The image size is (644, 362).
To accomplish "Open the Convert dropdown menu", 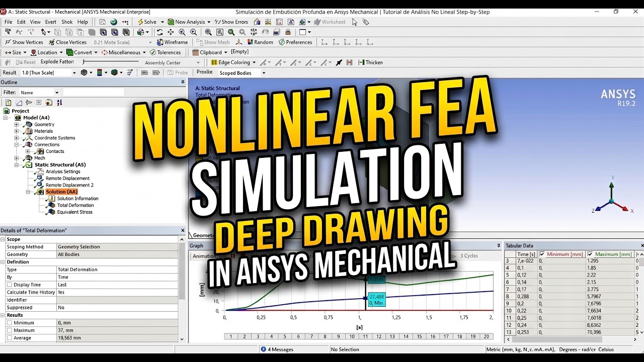I will coord(83,52).
